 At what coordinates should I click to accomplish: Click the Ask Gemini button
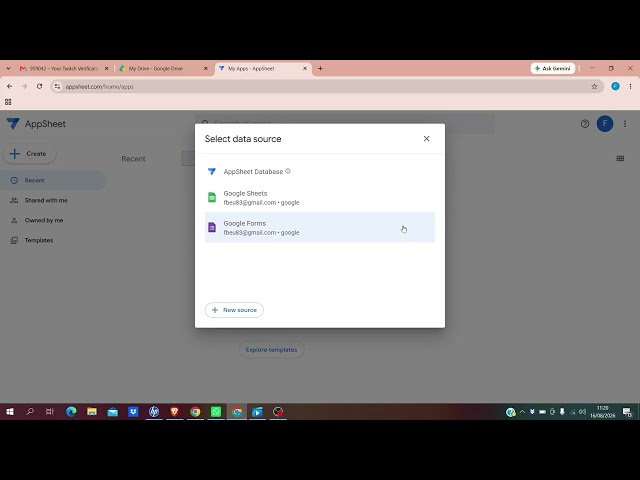pyautogui.click(x=553, y=69)
